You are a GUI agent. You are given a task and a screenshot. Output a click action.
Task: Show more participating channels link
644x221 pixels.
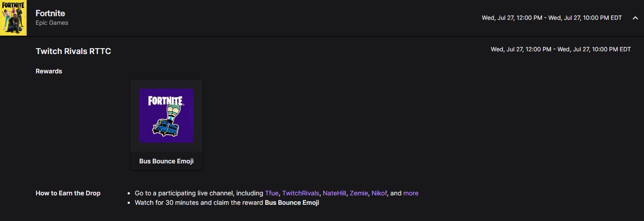pos(411,193)
